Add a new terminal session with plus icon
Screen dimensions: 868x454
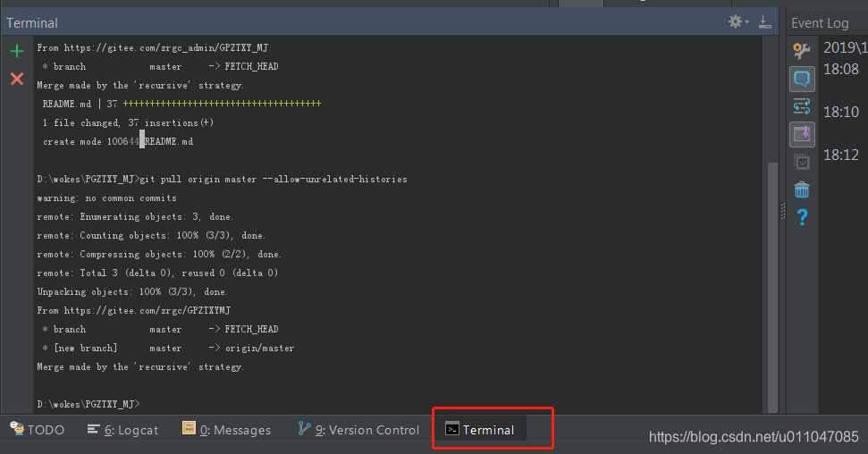[x=17, y=52]
